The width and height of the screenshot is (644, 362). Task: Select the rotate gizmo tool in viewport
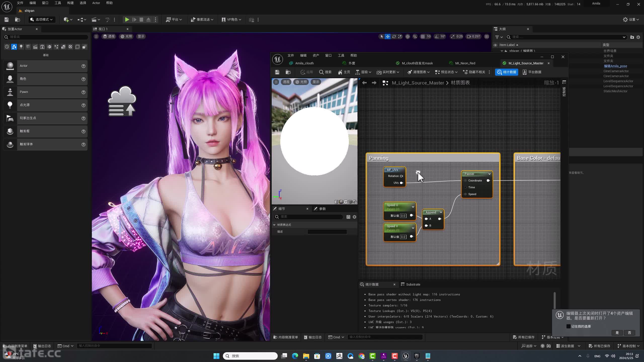pos(394,36)
